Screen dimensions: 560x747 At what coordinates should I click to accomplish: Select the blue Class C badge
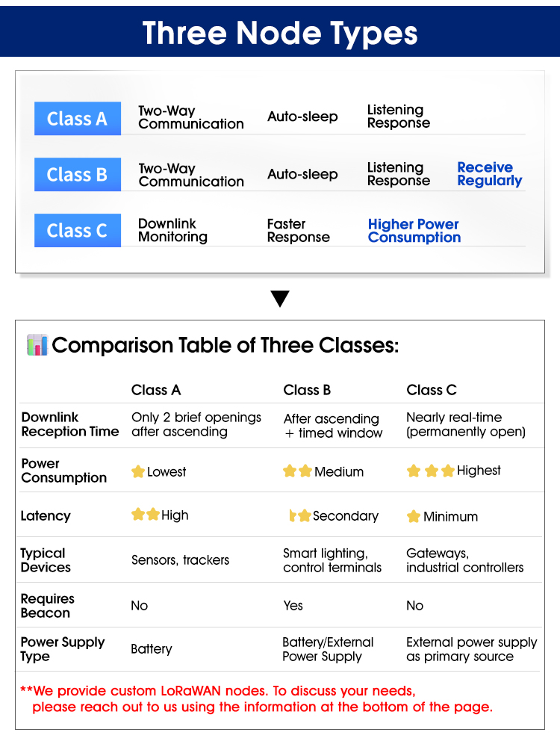(x=78, y=231)
